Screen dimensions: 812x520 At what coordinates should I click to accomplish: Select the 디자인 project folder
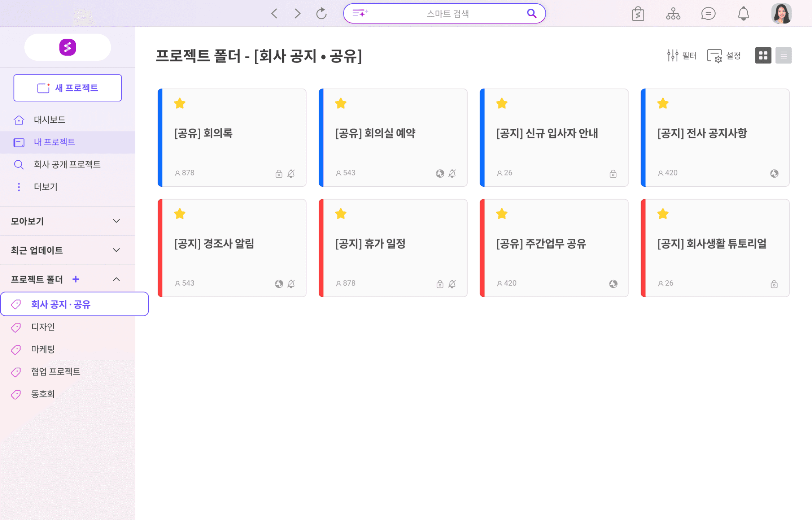coord(43,327)
